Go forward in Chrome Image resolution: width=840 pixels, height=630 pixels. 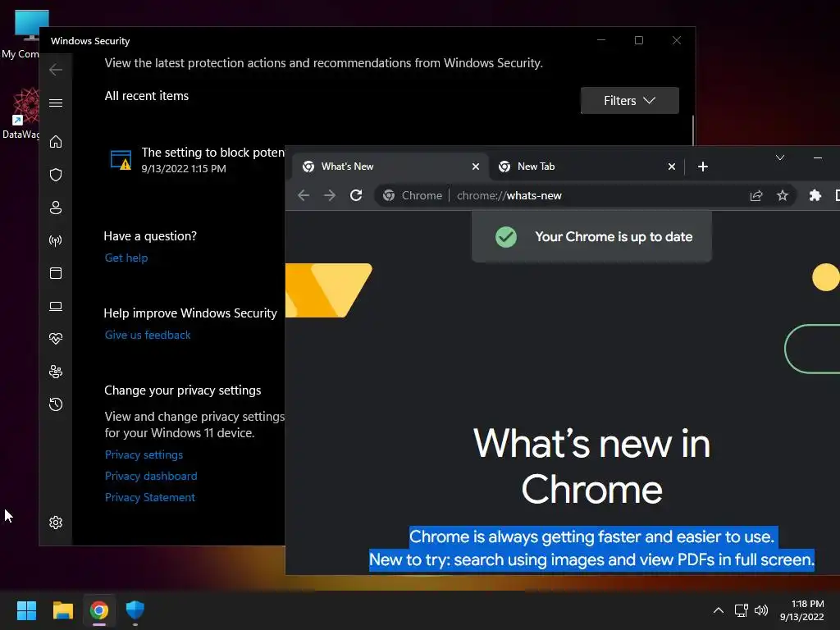[x=330, y=195]
